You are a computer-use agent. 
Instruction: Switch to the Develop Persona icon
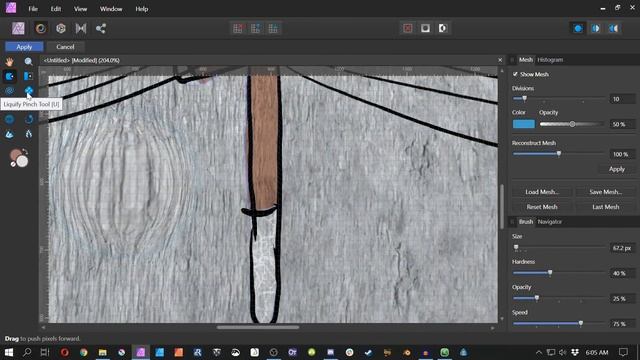pos(61,28)
